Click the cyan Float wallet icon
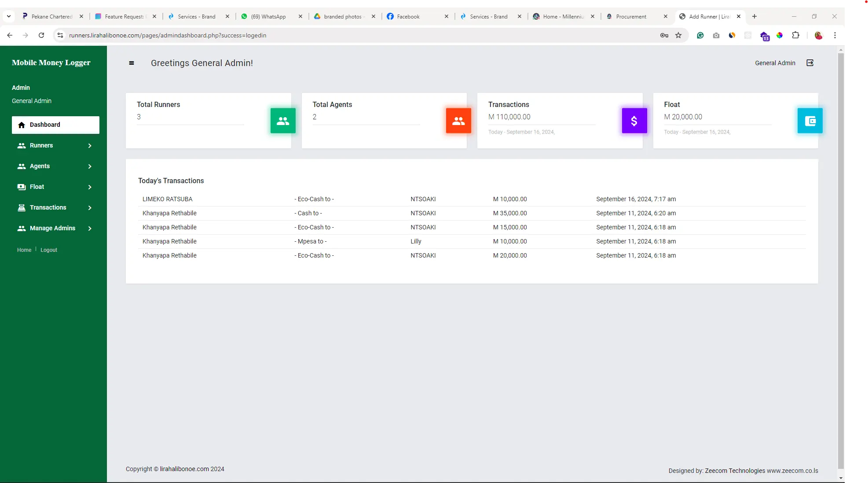Viewport: 868px width, 483px height. click(x=809, y=121)
